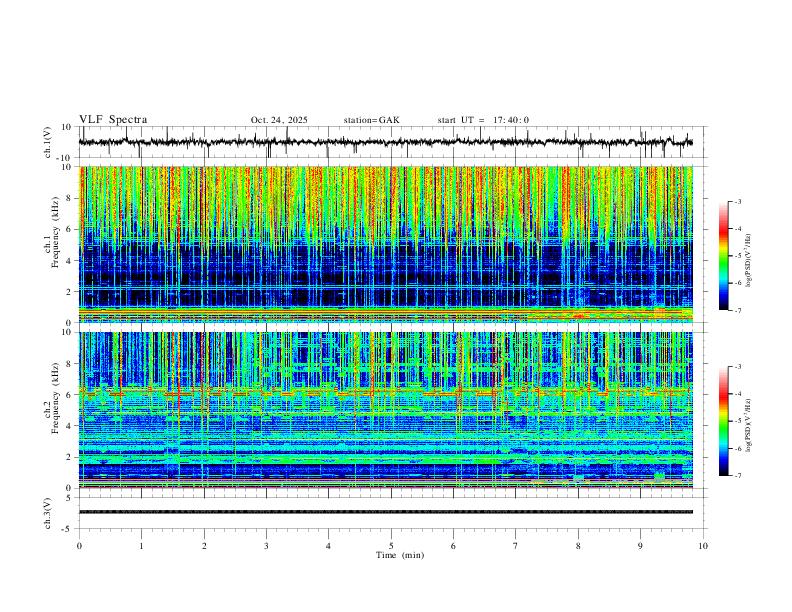Image resolution: width=792 pixels, height=612 pixels.
Task: Click time axis tick label '3'
Action: (x=266, y=546)
